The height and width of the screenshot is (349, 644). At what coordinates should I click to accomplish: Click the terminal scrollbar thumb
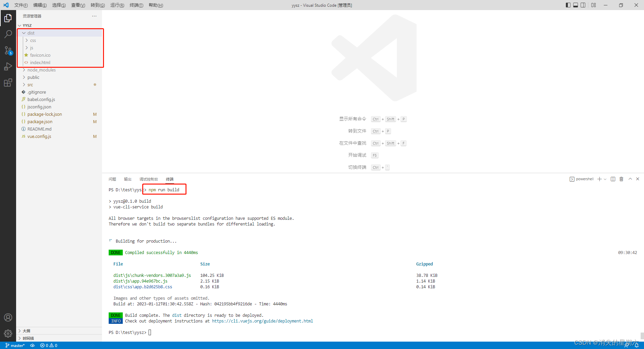642,336
